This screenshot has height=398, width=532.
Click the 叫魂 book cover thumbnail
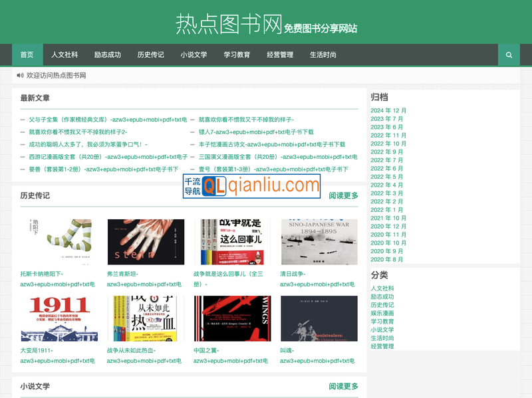pos(319,319)
